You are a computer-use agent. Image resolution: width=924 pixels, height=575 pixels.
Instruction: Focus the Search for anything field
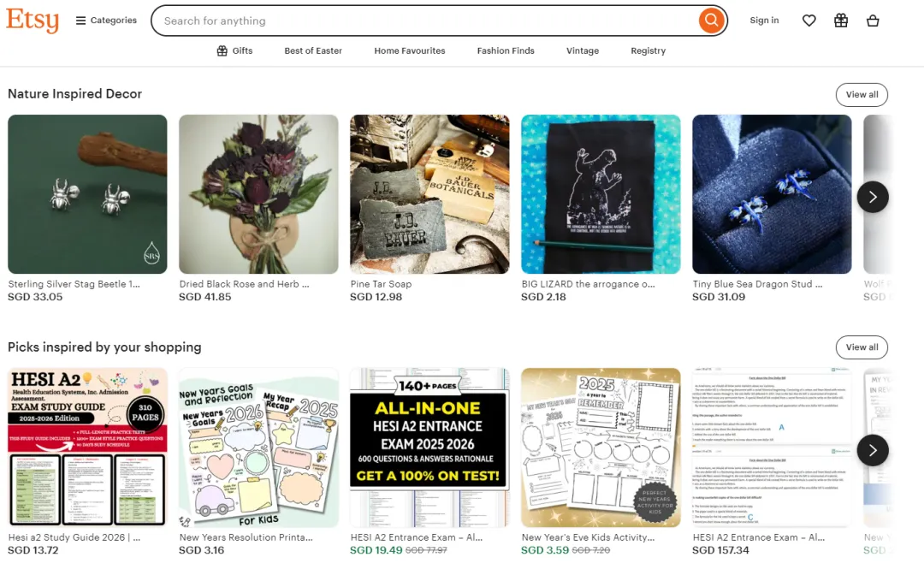coord(424,21)
